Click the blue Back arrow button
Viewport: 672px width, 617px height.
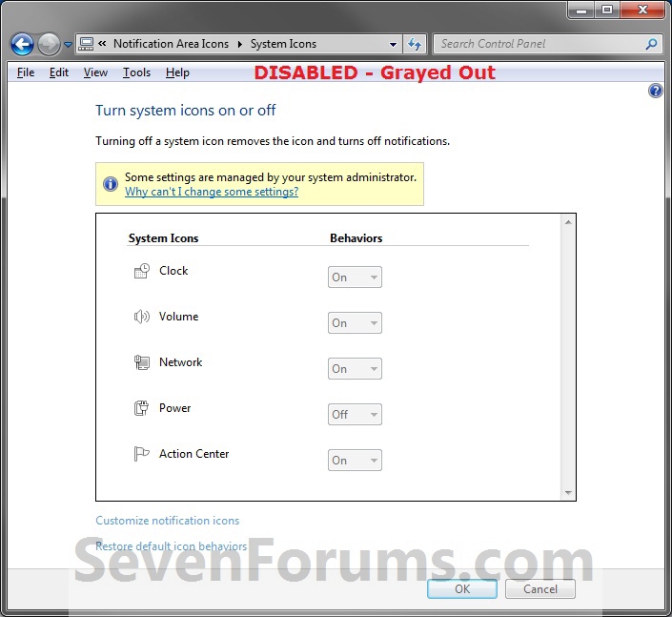click(22, 44)
